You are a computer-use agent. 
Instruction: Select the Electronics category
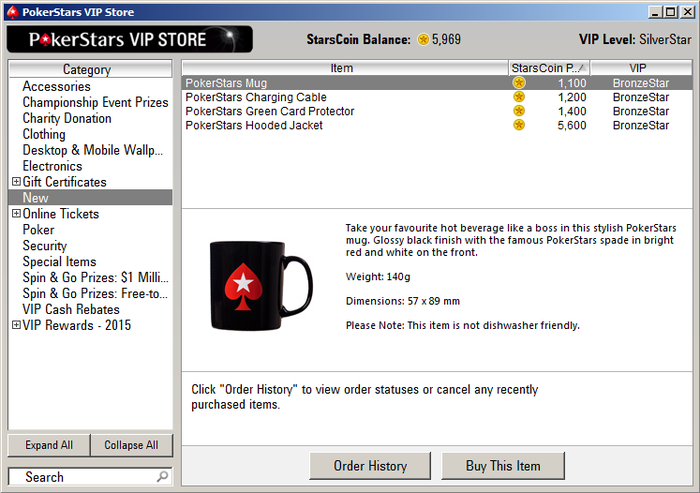click(52, 166)
